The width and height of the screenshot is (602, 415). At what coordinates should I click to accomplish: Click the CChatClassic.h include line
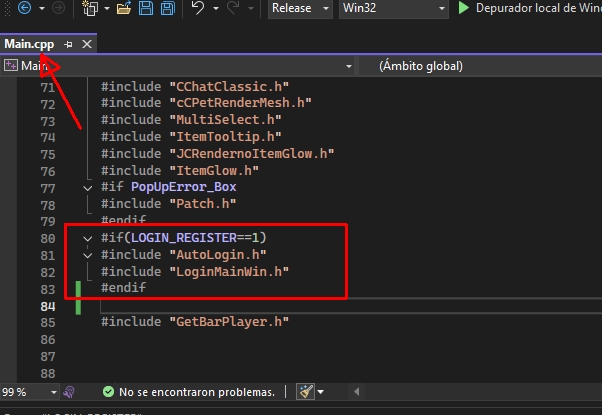195,87
